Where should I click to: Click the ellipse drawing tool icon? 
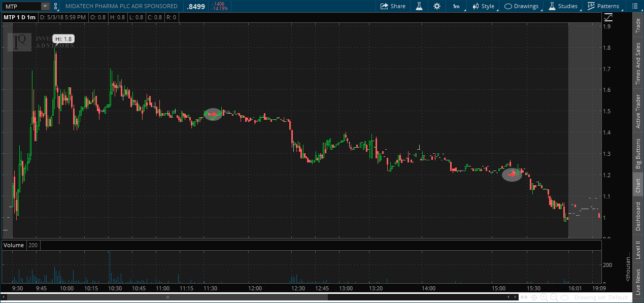(x=564, y=298)
